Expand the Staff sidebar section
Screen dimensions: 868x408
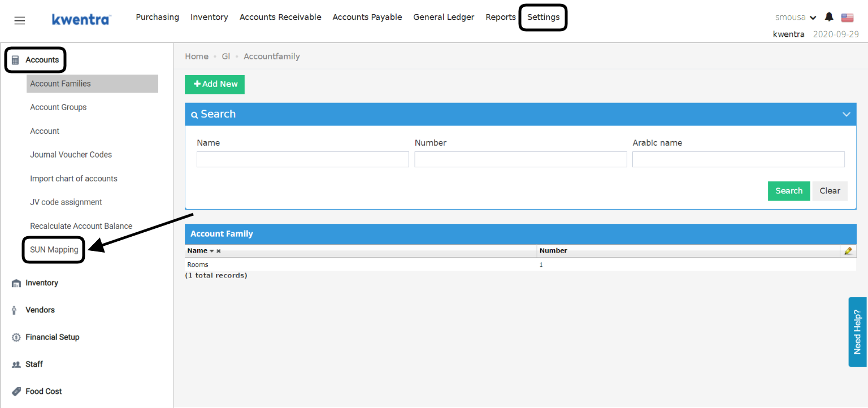pos(34,364)
